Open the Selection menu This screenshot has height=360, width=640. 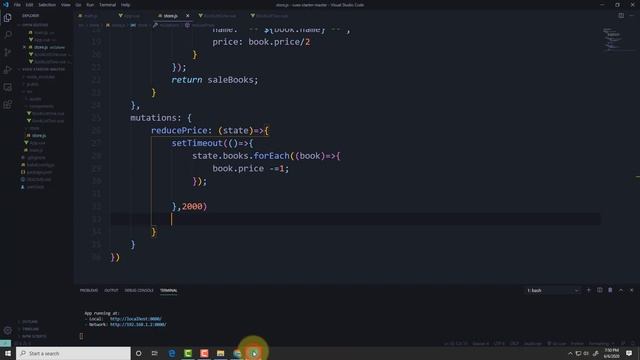click(x=47, y=5)
